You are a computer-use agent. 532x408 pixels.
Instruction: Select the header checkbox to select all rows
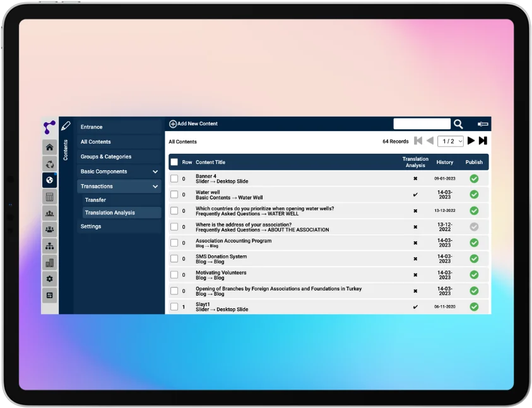pyautogui.click(x=175, y=162)
